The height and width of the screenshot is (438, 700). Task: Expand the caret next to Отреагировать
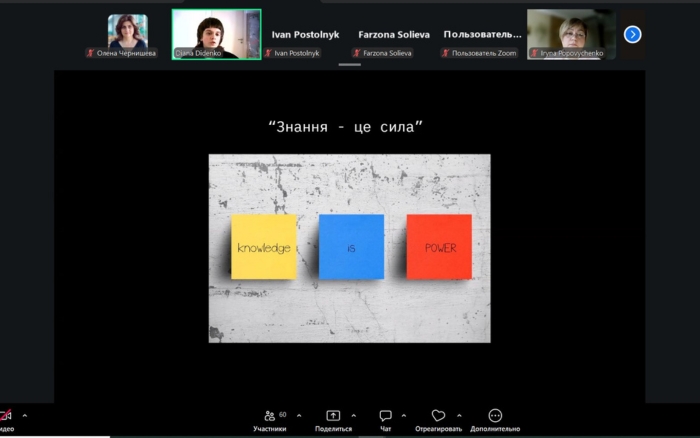tap(459, 416)
